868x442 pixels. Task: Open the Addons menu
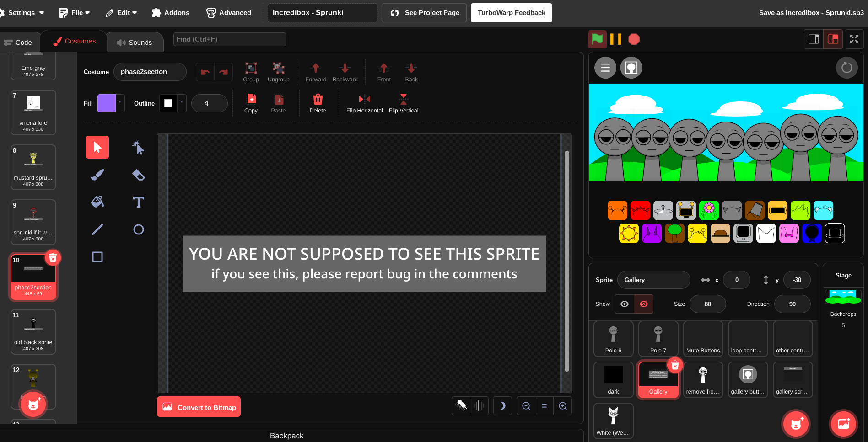pos(171,13)
